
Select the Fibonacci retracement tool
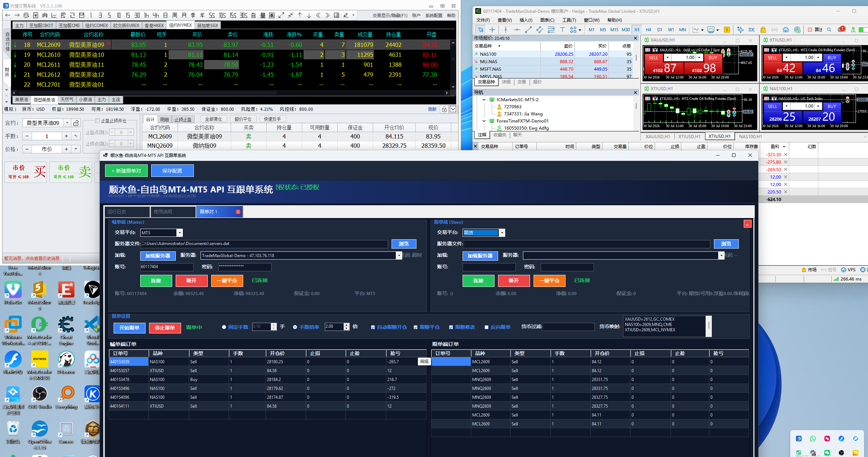[x=551, y=30]
